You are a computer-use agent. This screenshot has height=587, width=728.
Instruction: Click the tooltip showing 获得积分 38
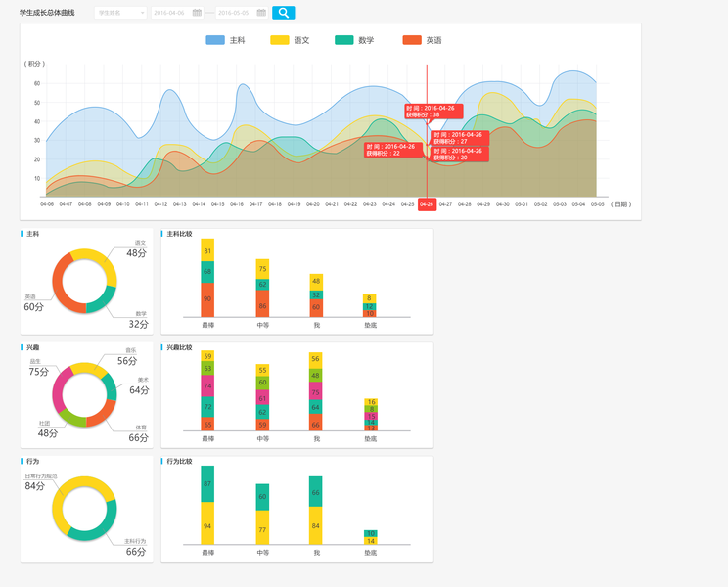coord(433,112)
